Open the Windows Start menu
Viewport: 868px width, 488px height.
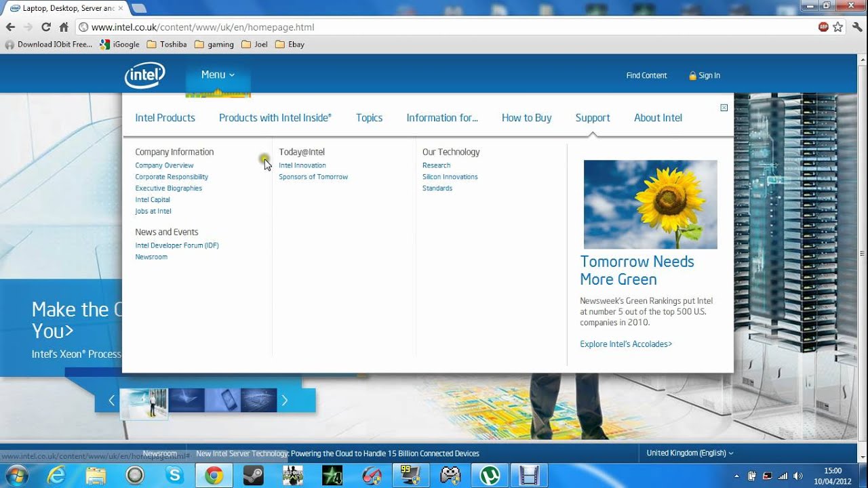pos(16,475)
